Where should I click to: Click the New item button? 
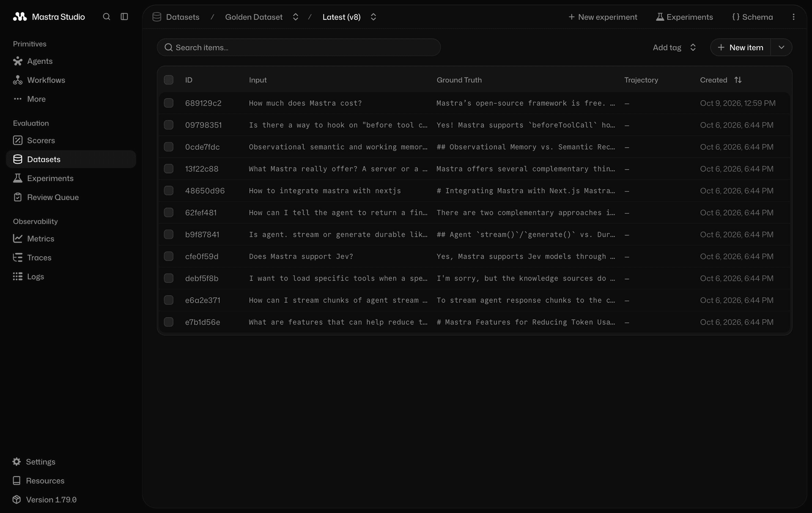(x=741, y=47)
